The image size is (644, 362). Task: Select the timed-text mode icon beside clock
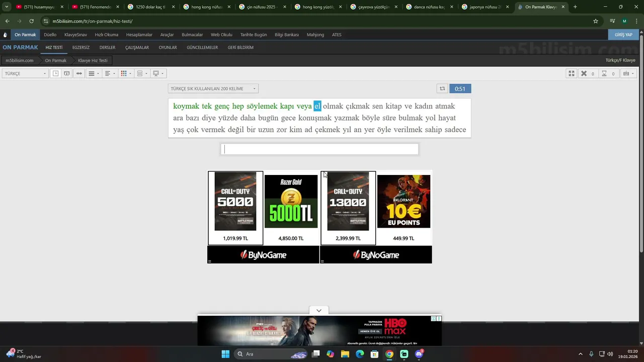(66, 73)
